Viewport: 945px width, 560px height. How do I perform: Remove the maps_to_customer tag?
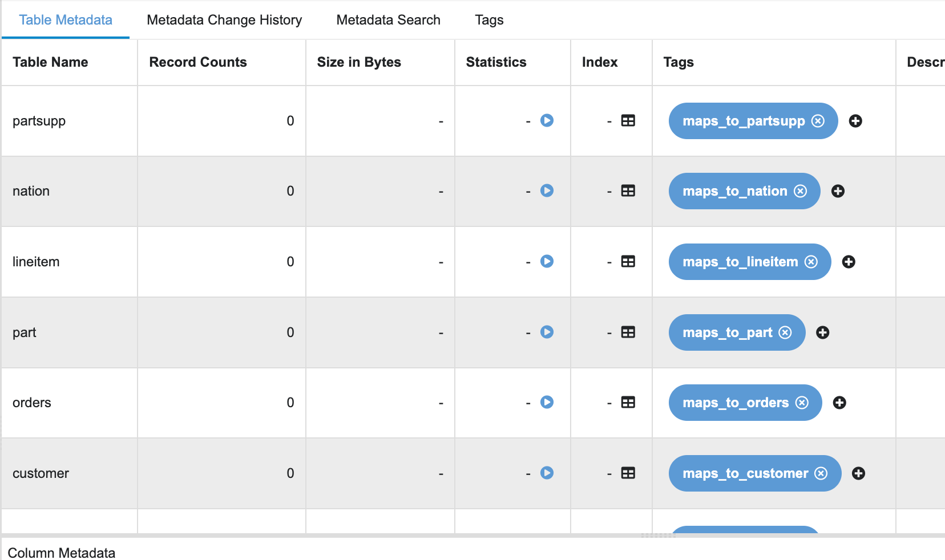[821, 473]
